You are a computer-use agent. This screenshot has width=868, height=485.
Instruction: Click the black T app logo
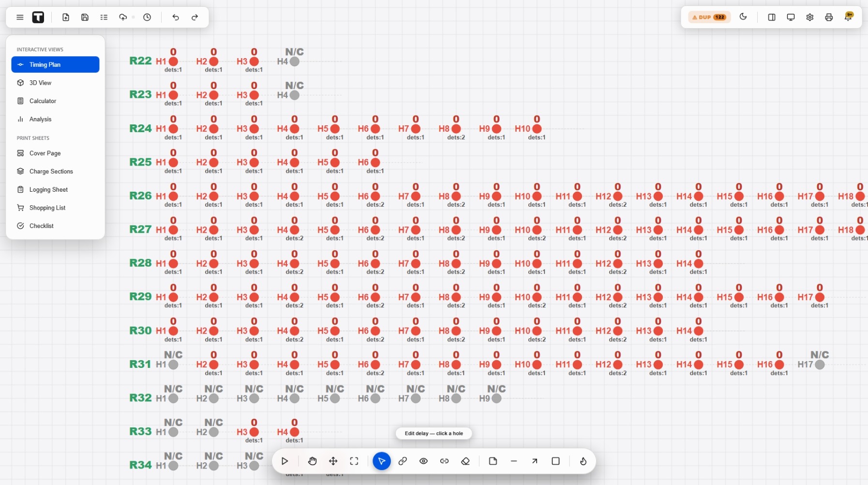coord(38,17)
